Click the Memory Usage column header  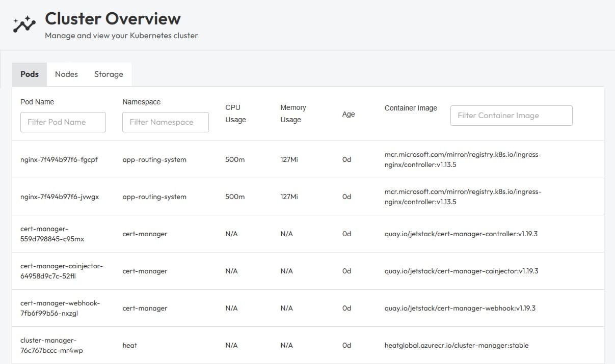293,114
